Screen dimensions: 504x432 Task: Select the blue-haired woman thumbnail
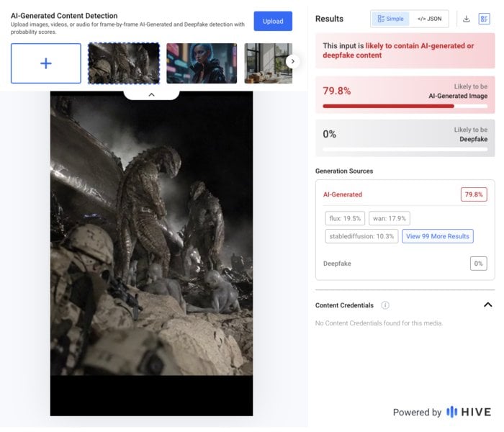pyautogui.click(x=202, y=63)
